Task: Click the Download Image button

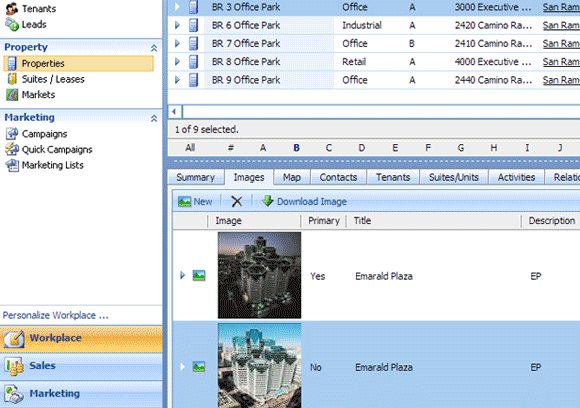Action: tap(304, 202)
